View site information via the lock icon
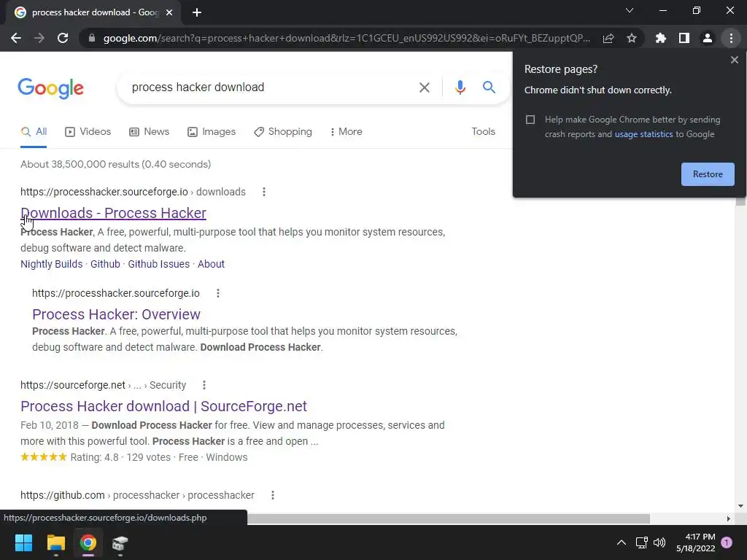 click(92, 38)
